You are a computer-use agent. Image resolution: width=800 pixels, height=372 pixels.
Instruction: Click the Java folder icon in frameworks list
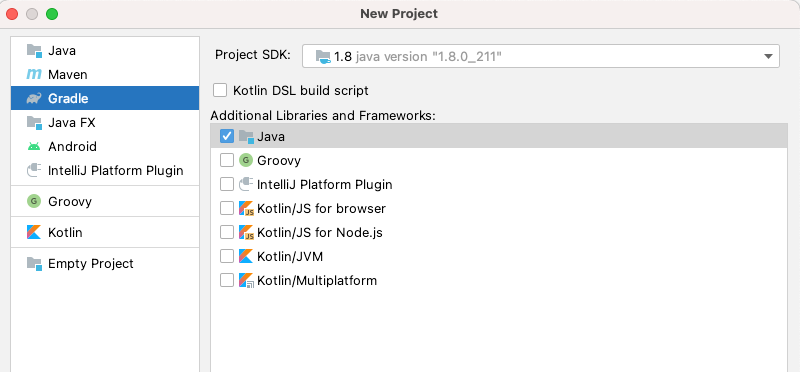point(246,136)
